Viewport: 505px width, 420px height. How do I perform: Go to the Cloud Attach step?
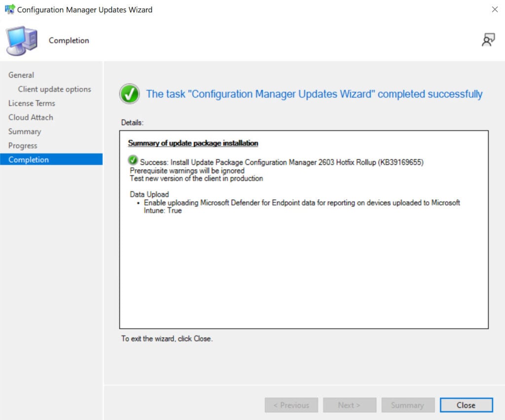click(x=31, y=117)
